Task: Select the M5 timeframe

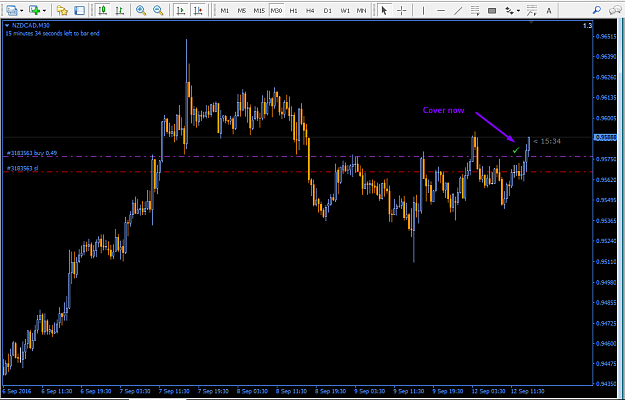Action: (x=242, y=11)
